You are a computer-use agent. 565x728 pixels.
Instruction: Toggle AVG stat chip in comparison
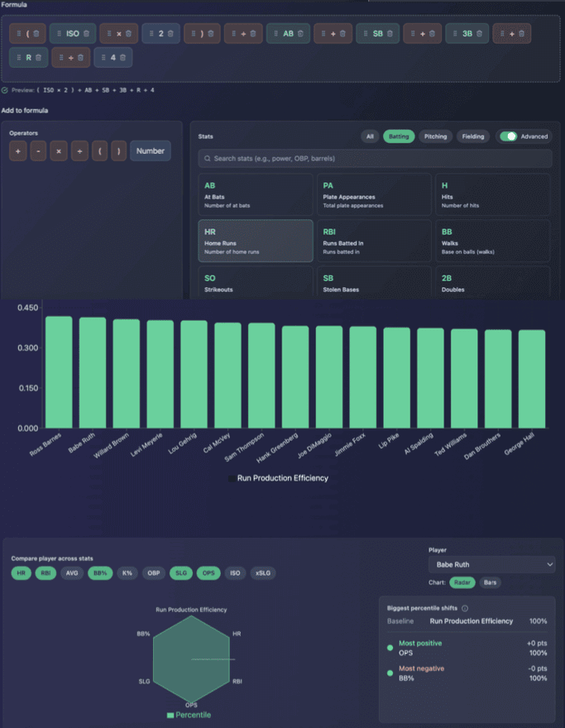tap(72, 572)
